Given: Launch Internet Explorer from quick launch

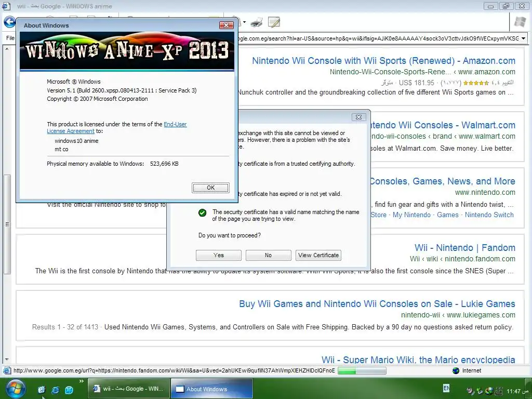Looking at the screenshot, I should click(x=55, y=390).
